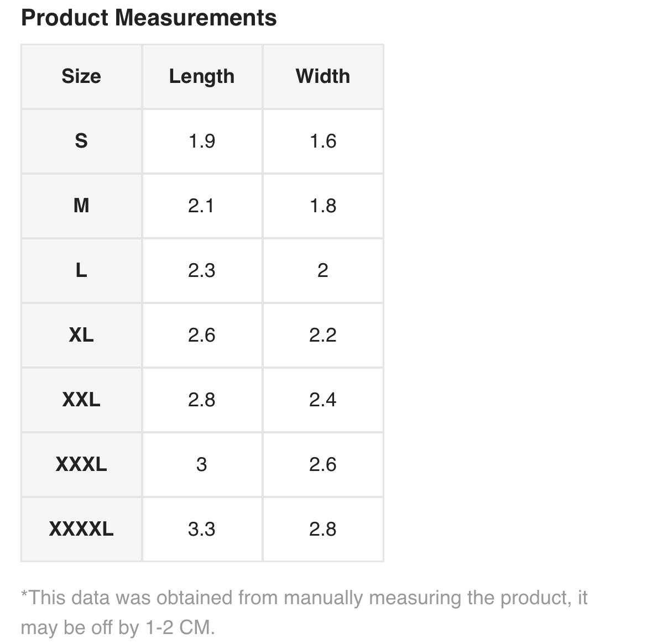Select the 1.6 width value for S
Image resolution: width=647 pixels, height=644 pixels.
coord(323,141)
